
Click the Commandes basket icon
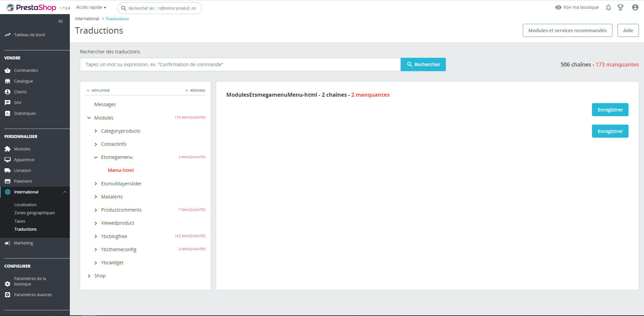coord(7,71)
